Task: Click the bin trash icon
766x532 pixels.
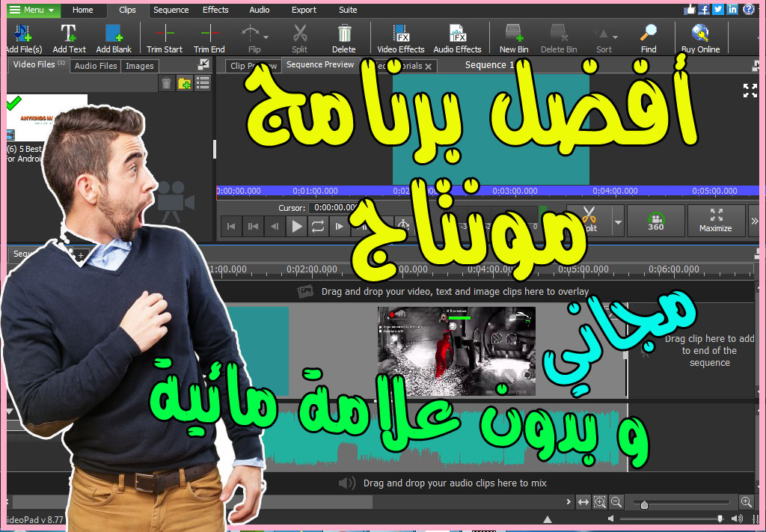Action: (166, 83)
